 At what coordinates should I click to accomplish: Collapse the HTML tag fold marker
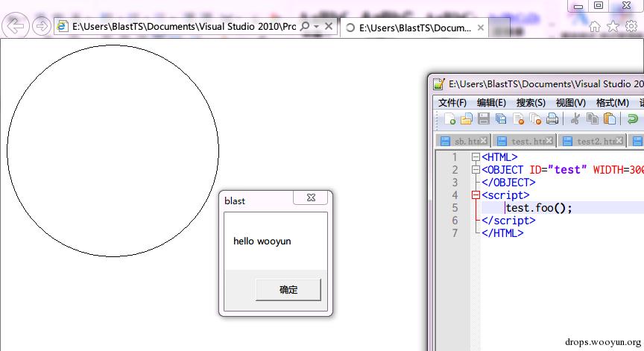[476, 157]
